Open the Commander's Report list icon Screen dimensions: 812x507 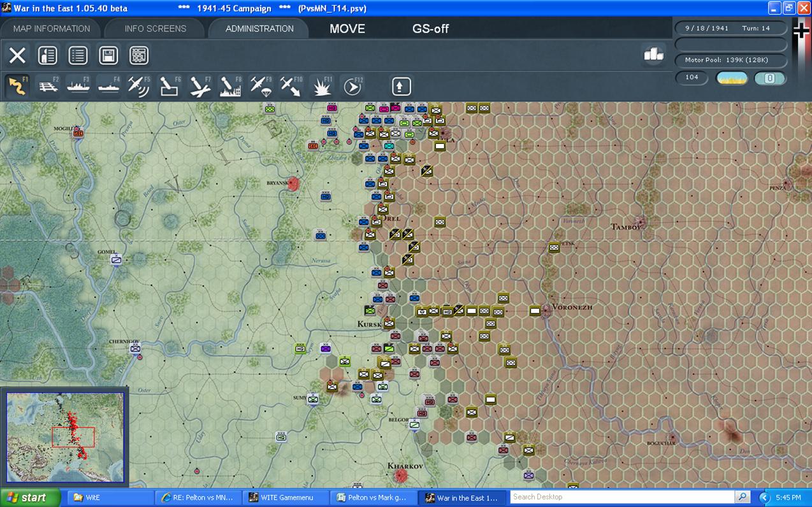[78, 55]
